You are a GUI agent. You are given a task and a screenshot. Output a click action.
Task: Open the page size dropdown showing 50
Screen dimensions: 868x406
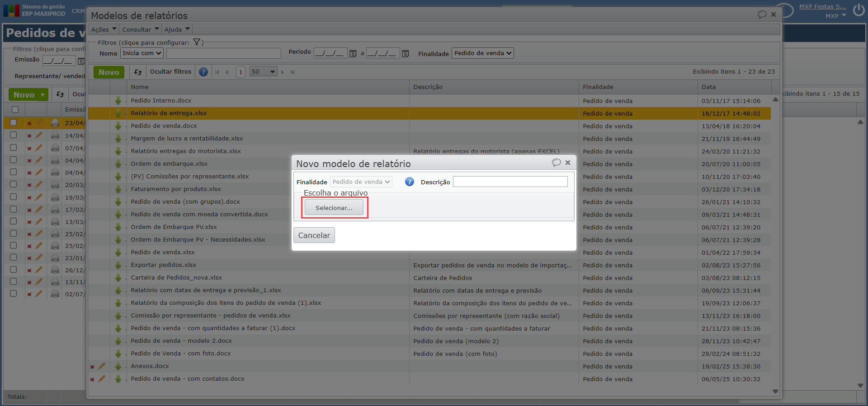pyautogui.click(x=263, y=72)
